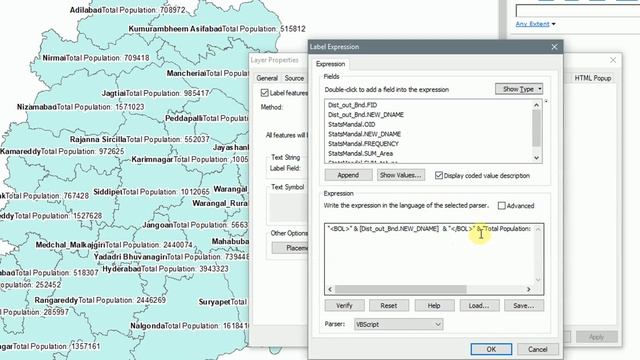This screenshot has height=360, width=640.
Task: Save the expression with Save... button
Action: [524, 305]
